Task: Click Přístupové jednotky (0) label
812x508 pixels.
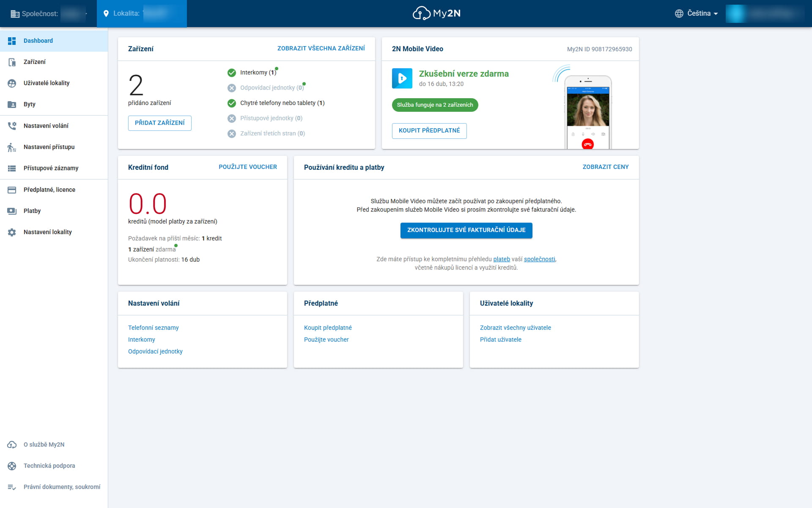Action: point(271,118)
